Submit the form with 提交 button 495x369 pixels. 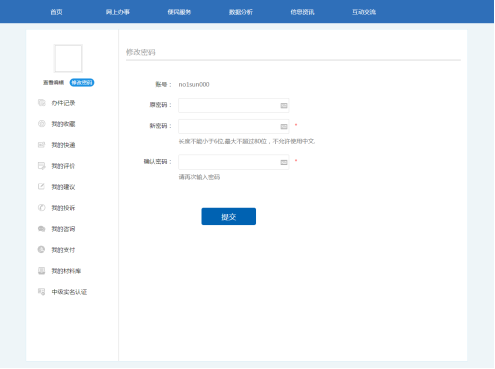229,216
